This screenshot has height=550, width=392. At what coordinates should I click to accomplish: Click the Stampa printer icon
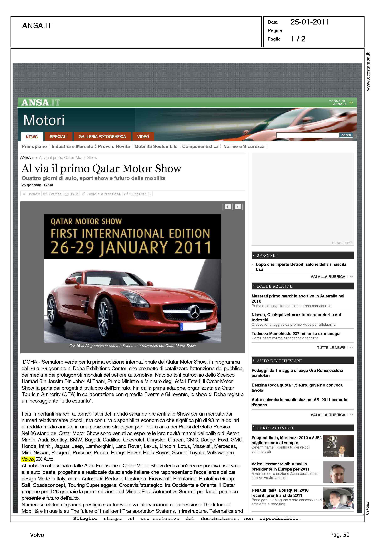point(45,194)
